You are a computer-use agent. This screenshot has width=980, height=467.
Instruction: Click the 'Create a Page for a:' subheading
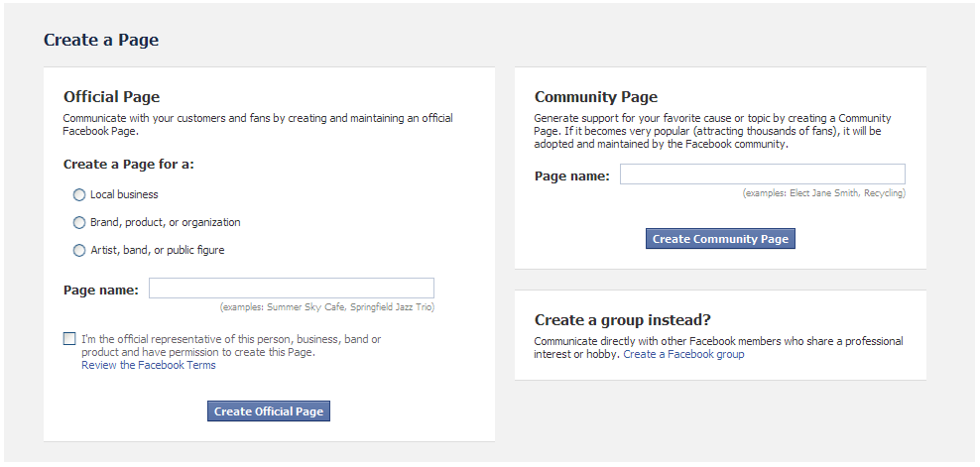pos(129,165)
